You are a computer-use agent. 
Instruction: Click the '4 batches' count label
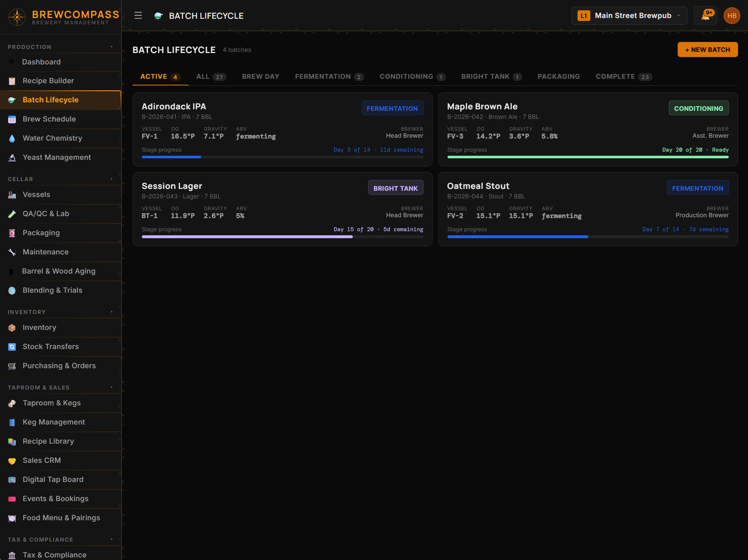coord(237,50)
